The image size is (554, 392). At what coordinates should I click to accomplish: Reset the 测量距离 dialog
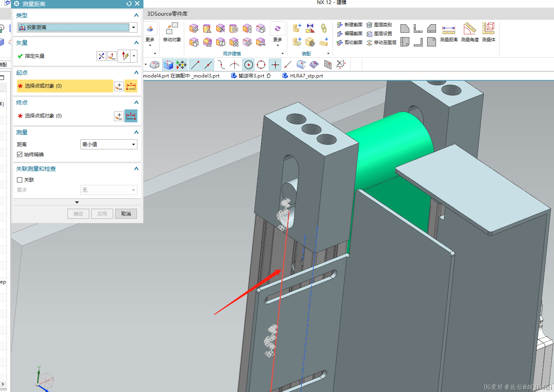pyautogui.click(x=129, y=4)
